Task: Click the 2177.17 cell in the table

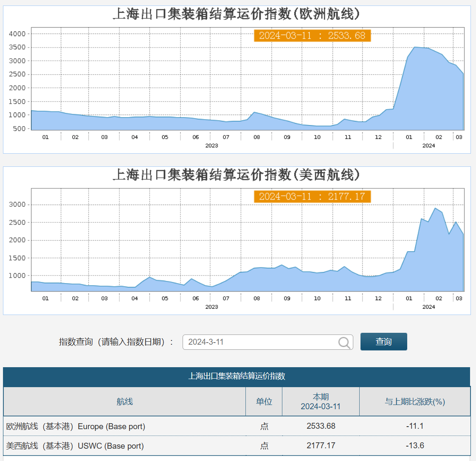Action: click(321, 446)
